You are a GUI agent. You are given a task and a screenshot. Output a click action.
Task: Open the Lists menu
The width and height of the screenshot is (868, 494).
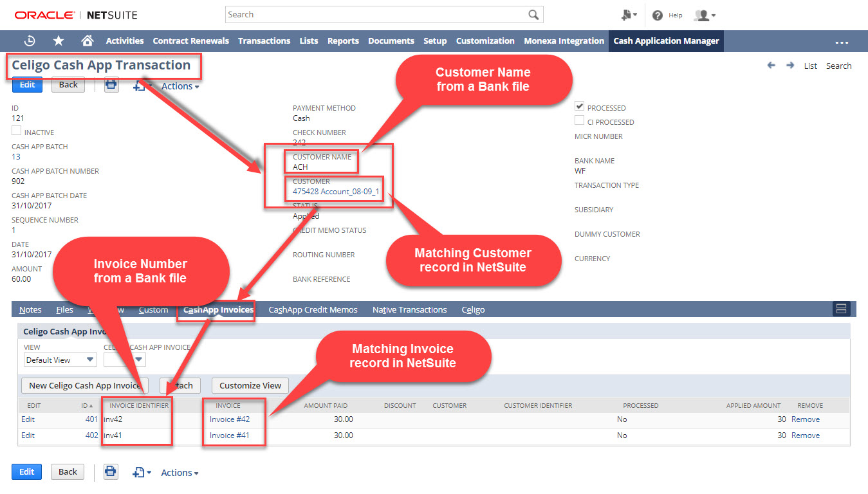coord(309,41)
